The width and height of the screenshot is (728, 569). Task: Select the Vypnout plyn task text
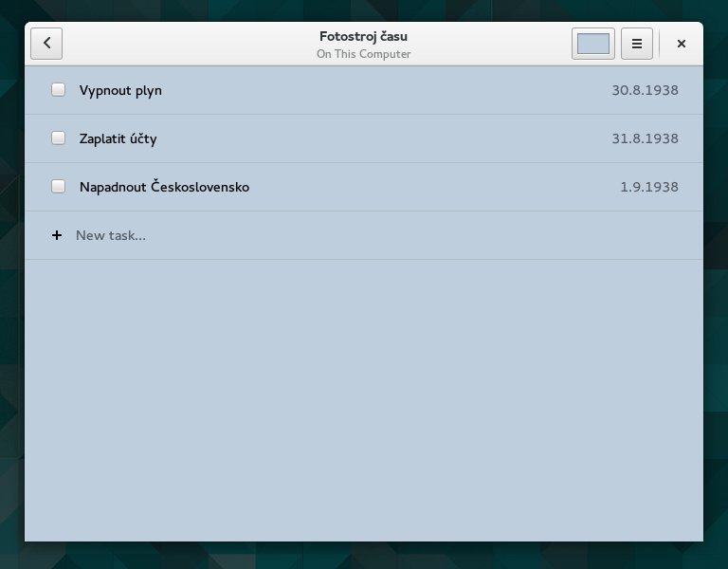(120, 90)
